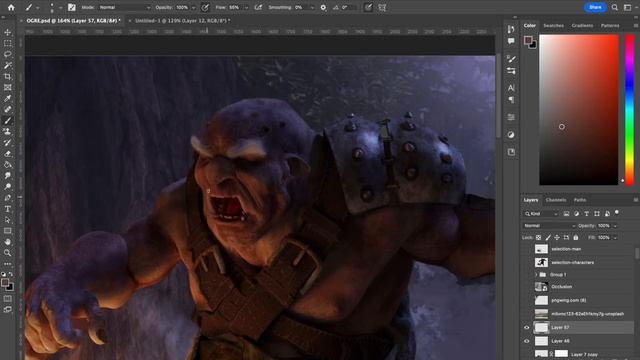
Task: Show the selection-man layer visibility
Action: pos(527,249)
